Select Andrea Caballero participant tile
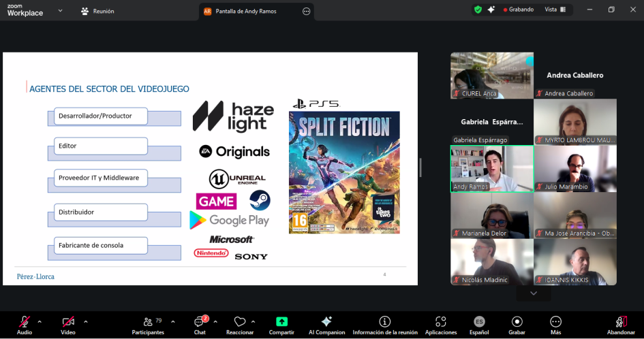644x339 pixels. click(575, 76)
